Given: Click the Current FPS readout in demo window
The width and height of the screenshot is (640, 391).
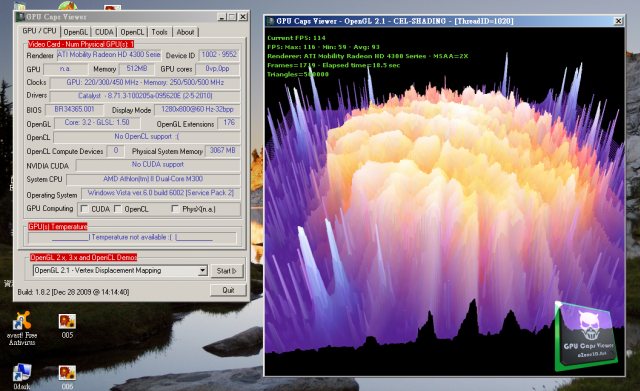Looking at the screenshot, I should point(296,38).
